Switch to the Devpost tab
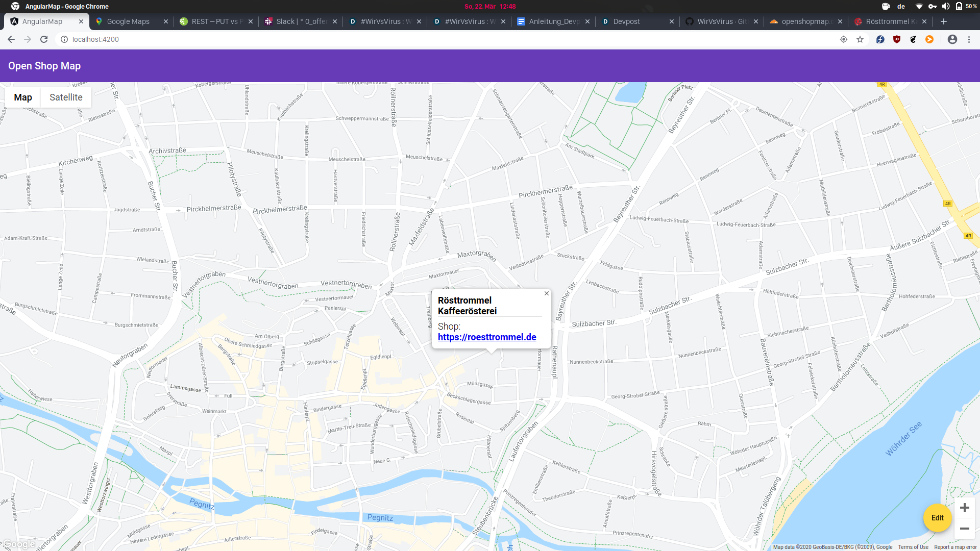Screen dimensions: 980x551 pyautogui.click(x=626, y=21)
